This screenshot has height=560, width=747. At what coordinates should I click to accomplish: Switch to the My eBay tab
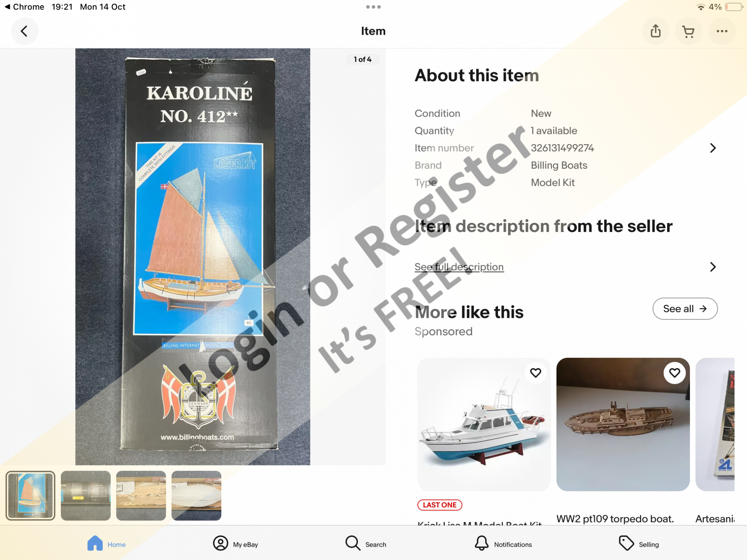coord(235,544)
